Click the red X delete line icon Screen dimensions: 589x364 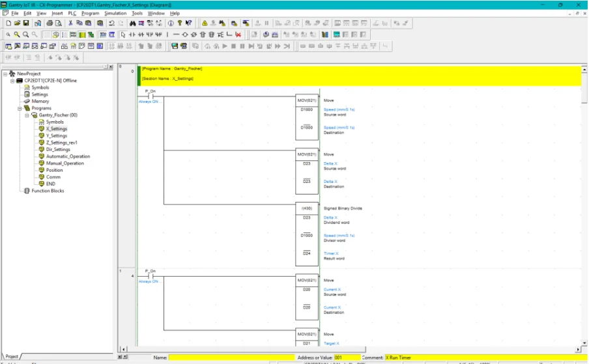point(238,35)
